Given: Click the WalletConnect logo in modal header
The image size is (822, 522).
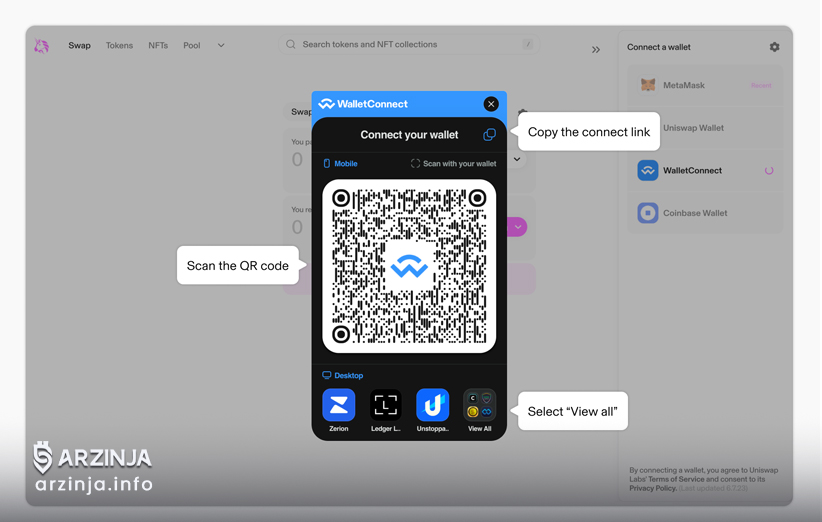Looking at the screenshot, I should (363, 104).
